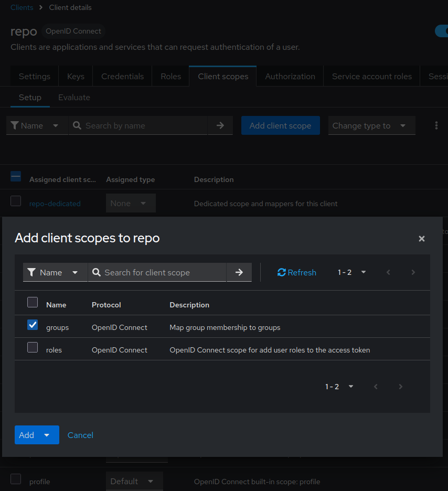Click the Cancel link
This screenshot has height=491, width=448.
[x=80, y=435]
